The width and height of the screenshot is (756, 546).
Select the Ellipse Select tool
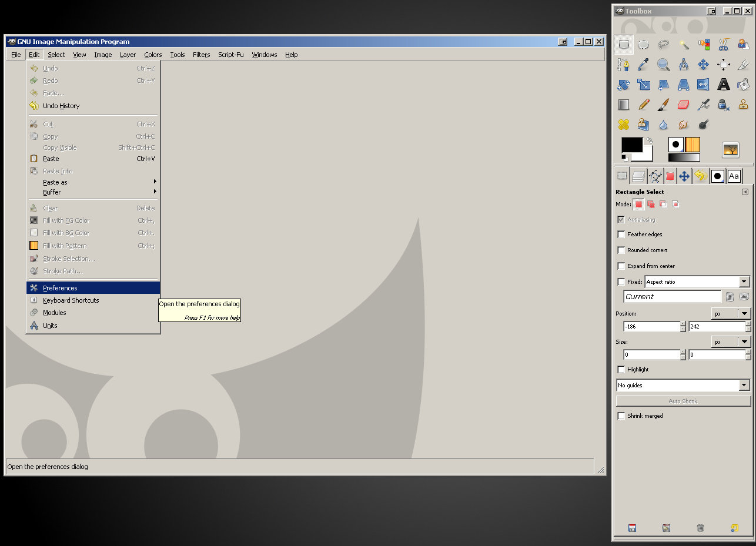pyautogui.click(x=644, y=45)
